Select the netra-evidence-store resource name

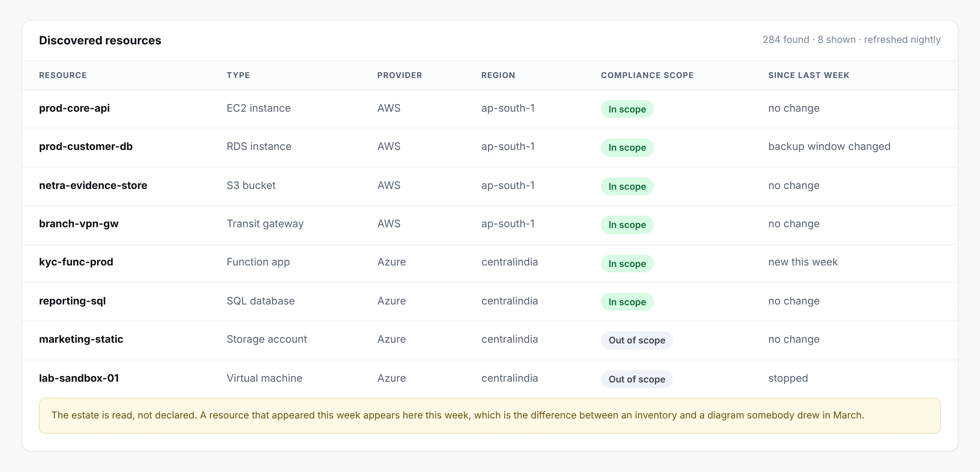93,186
